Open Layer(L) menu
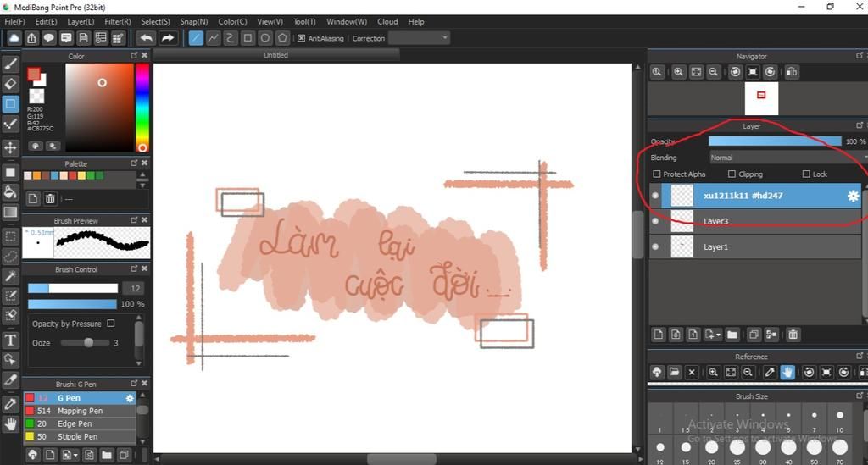 pyautogui.click(x=81, y=21)
